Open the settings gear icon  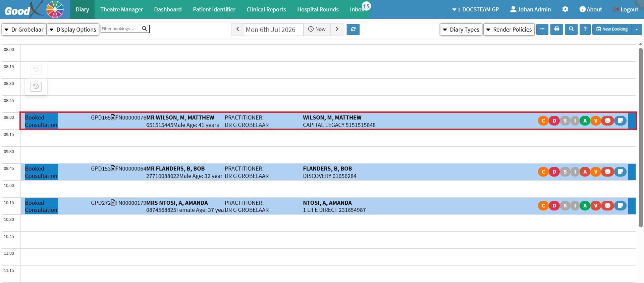(x=565, y=9)
